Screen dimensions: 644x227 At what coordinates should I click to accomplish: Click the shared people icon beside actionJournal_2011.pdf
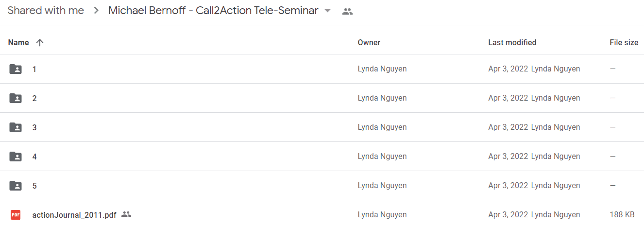[x=126, y=214]
